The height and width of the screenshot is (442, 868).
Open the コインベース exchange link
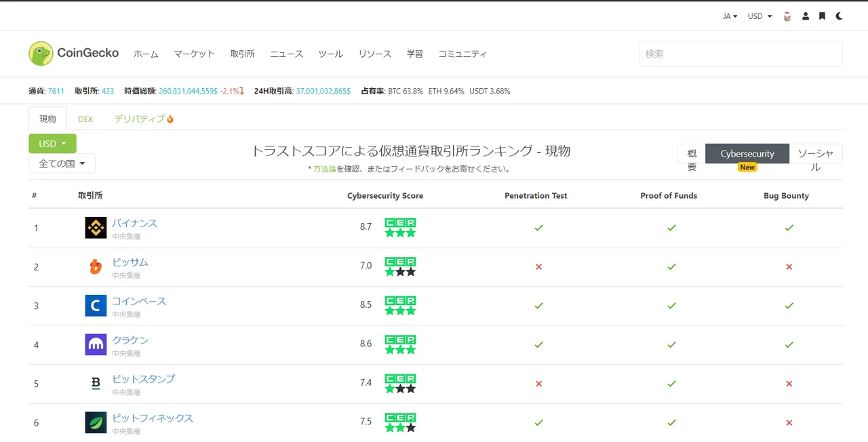coord(139,301)
